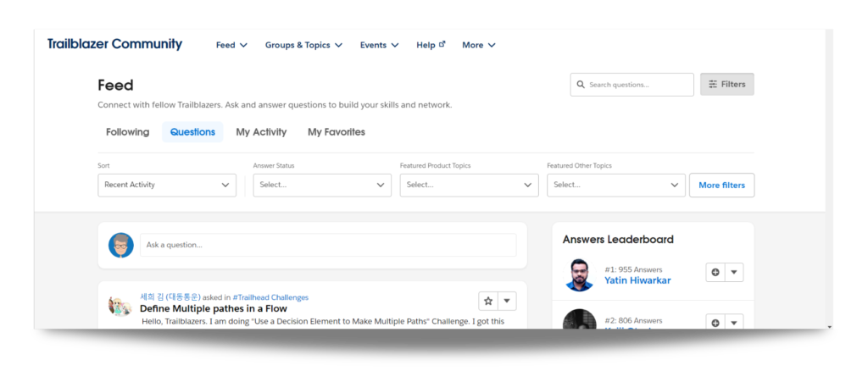Screen dimensions: 868x371
Task: Open Yatin Hiwarkar's profile
Action: click(637, 280)
